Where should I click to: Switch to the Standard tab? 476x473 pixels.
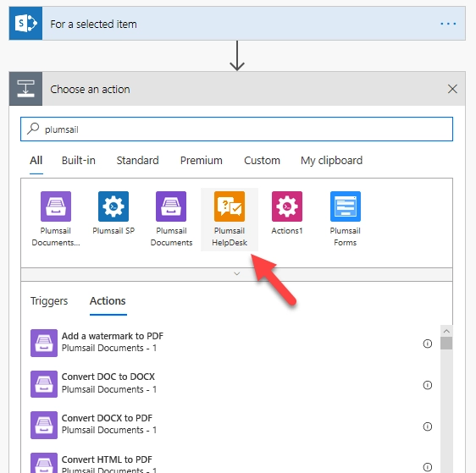(137, 161)
